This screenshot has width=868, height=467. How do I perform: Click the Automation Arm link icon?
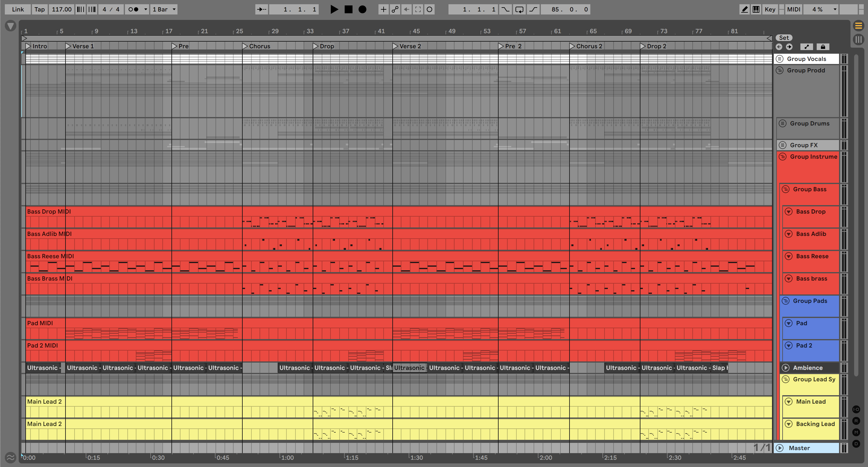pyautogui.click(x=395, y=9)
